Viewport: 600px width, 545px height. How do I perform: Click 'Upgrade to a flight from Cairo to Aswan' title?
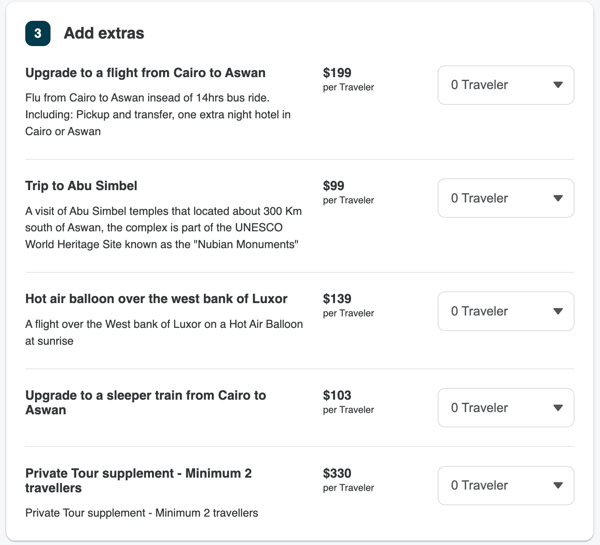point(145,73)
